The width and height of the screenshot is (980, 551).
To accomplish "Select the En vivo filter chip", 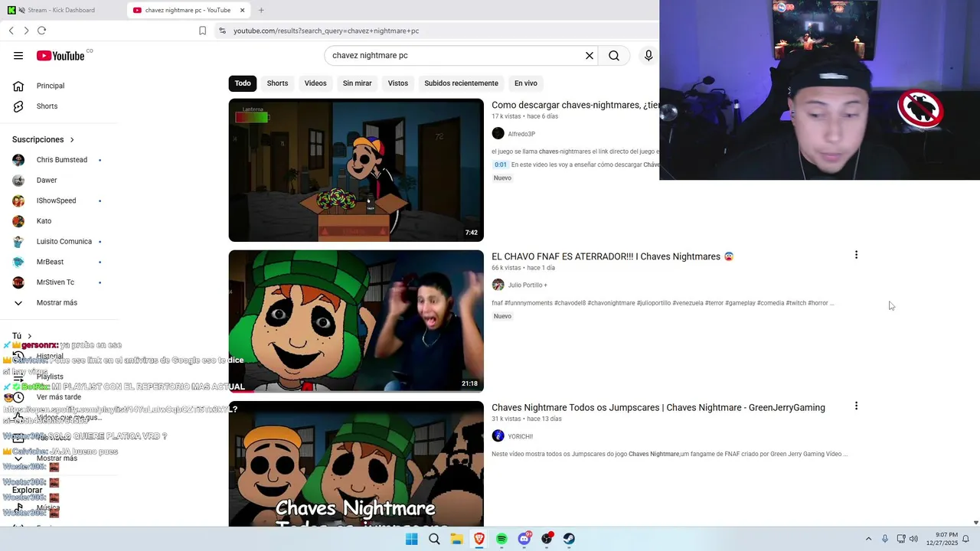I will click(x=526, y=83).
